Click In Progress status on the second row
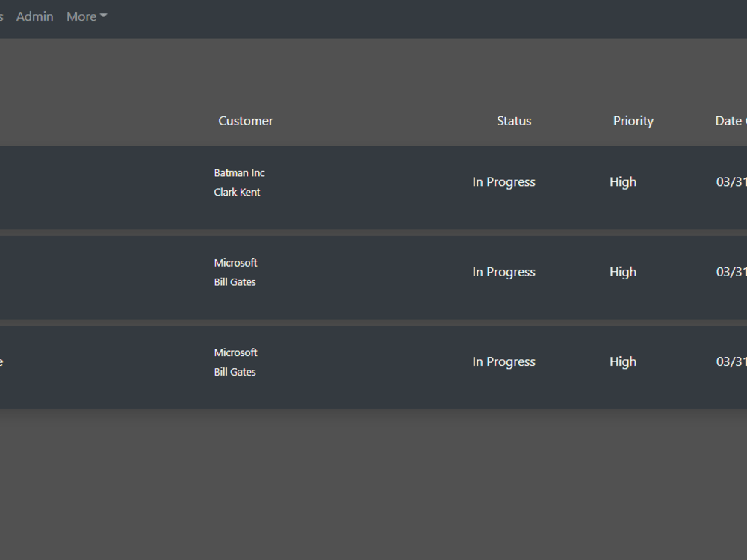Viewport: 747px width, 560px height. tap(503, 271)
